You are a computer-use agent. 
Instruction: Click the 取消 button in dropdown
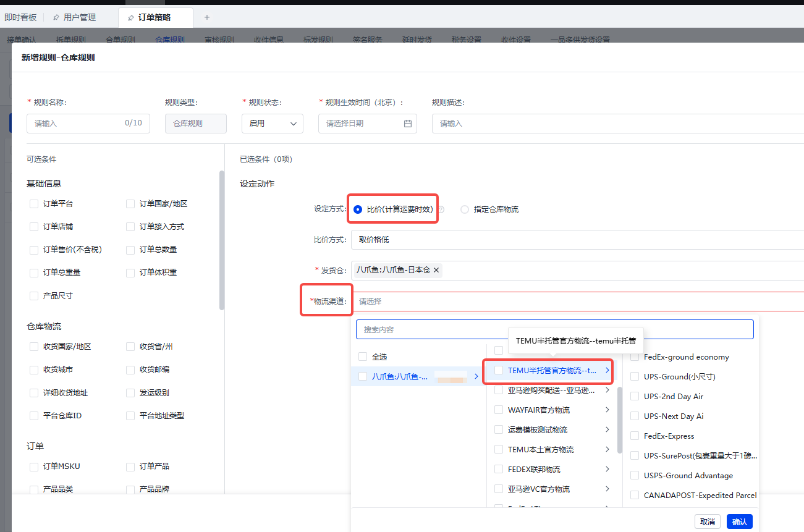[x=708, y=522]
